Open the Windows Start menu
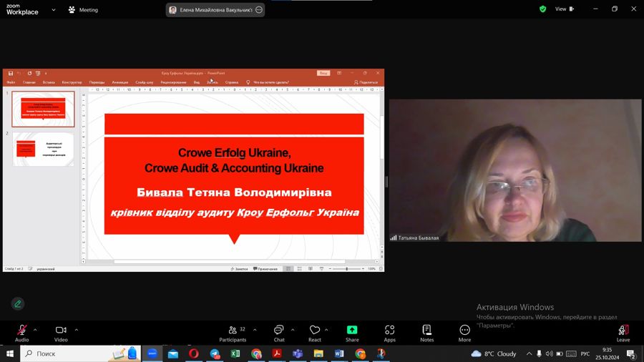Viewport: 644px width, 362px height. (10, 353)
